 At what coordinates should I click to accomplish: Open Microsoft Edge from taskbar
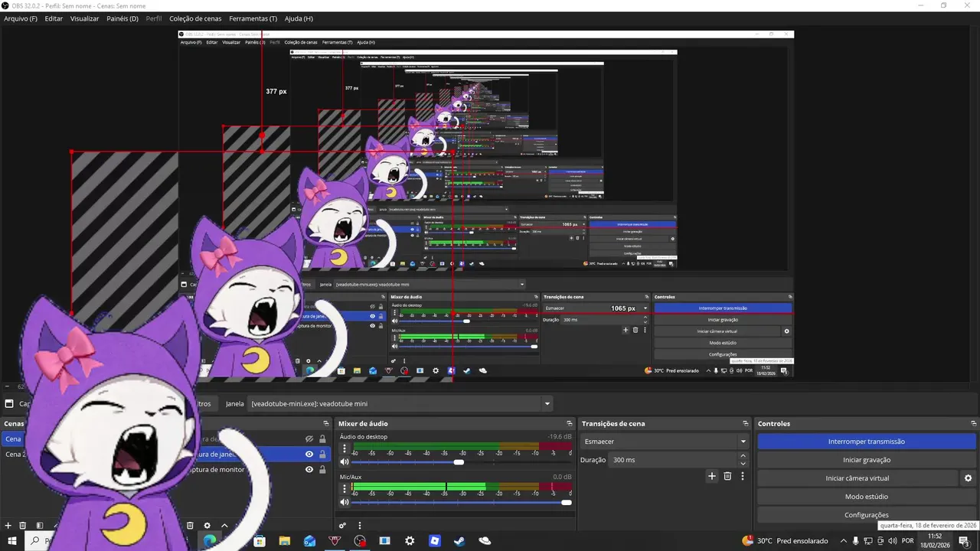click(x=209, y=541)
